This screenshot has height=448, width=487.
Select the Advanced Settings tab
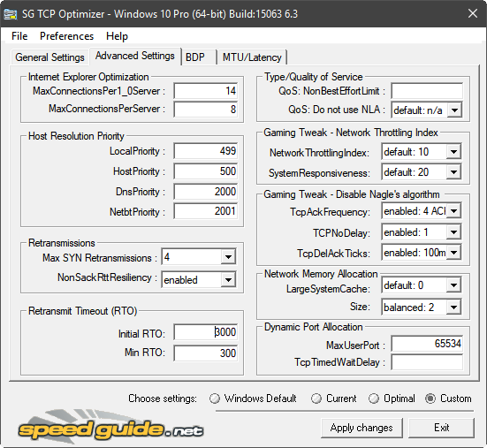135,56
